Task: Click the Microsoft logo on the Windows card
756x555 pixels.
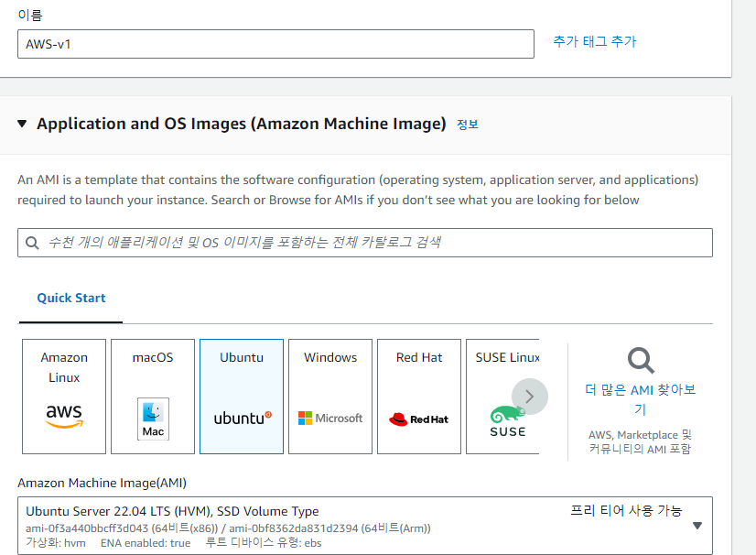Action: 329,419
